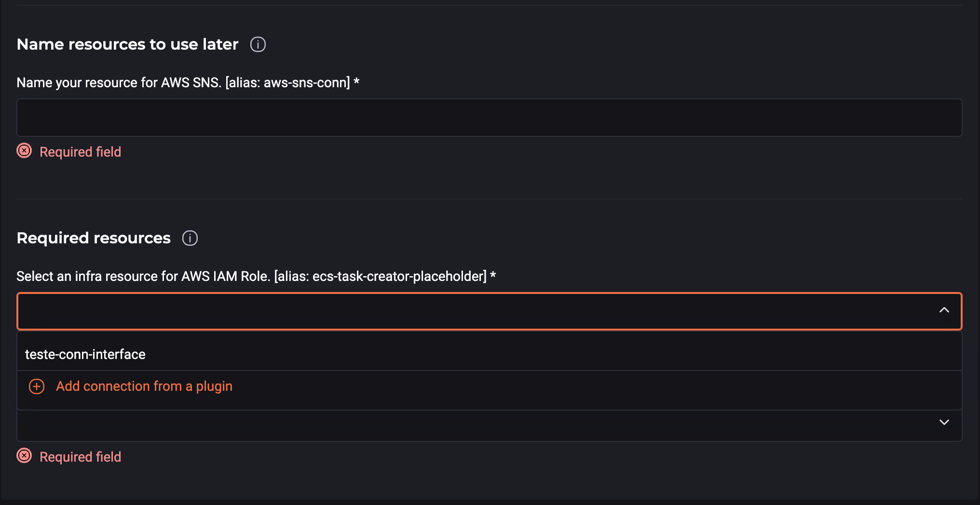980x505 pixels.
Task: Click the upward chevron in the resource selector
Action: [944, 311]
